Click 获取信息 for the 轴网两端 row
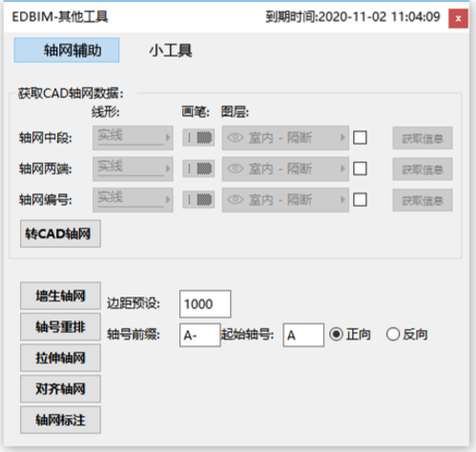This screenshot has width=476, height=452. click(423, 170)
